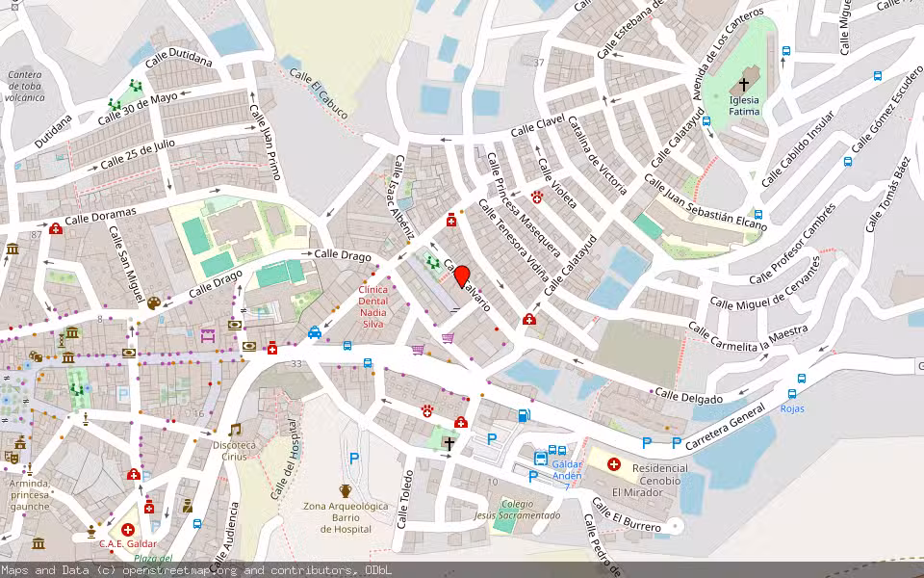Screen dimensions: 924x578
Task: Click the Calle 30 de Mayo label
Action: point(138,109)
